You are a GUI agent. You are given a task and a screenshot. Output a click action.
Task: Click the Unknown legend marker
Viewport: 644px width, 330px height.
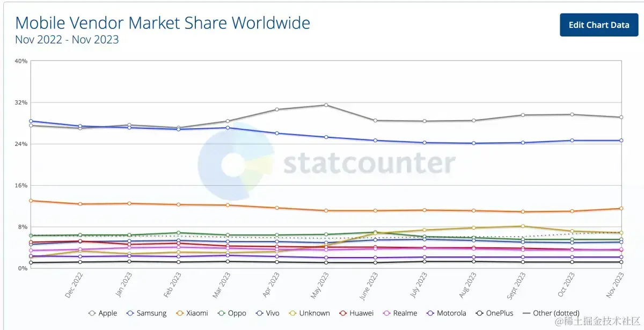(293, 313)
